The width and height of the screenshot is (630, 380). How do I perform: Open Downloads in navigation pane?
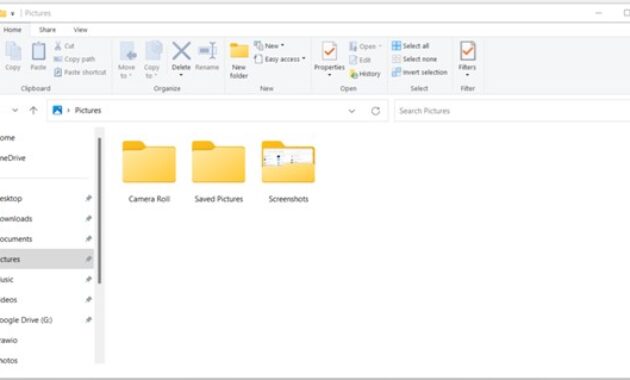pyautogui.click(x=16, y=219)
